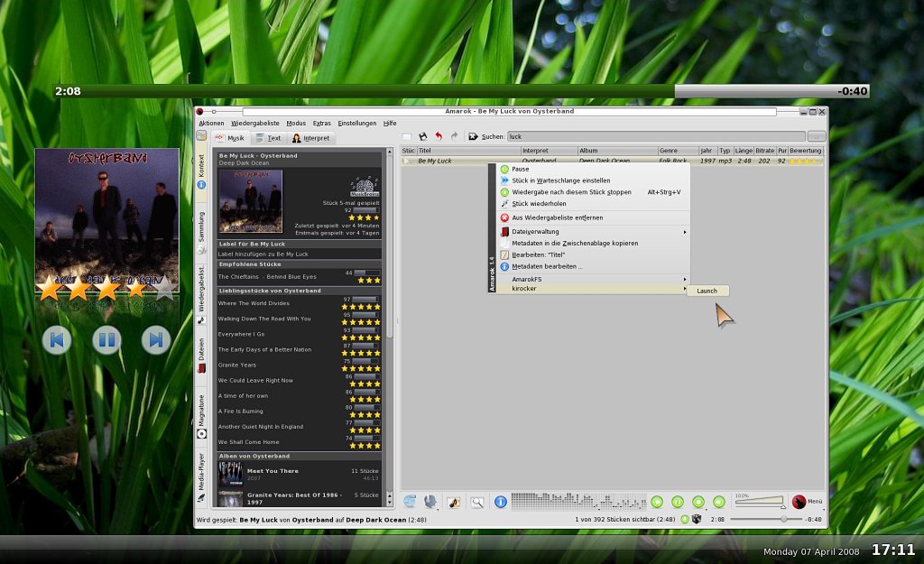Click the music note toolbar icon
The image size is (924, 564).
454,502
